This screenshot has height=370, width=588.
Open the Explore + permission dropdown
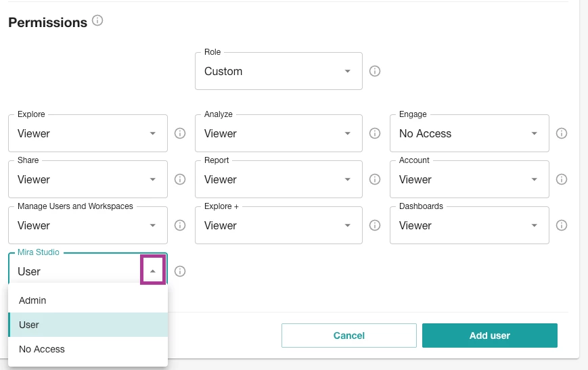click(x=278, y=225)
